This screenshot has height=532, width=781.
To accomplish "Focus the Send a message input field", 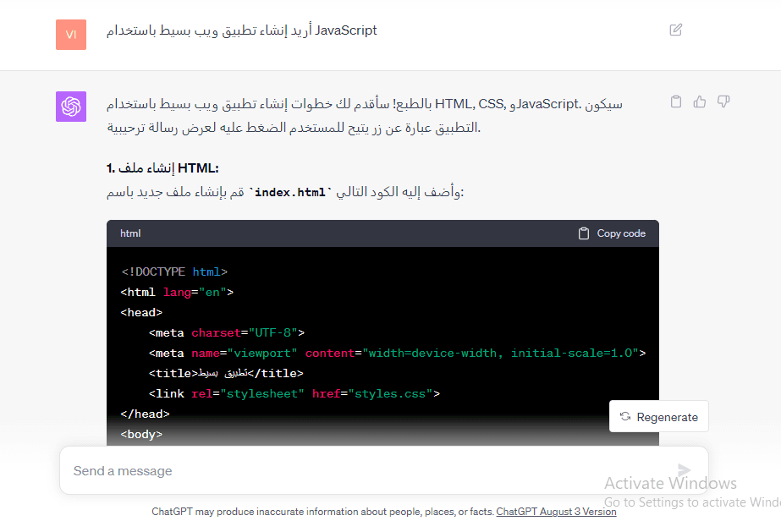I will (x=383, y=470).
